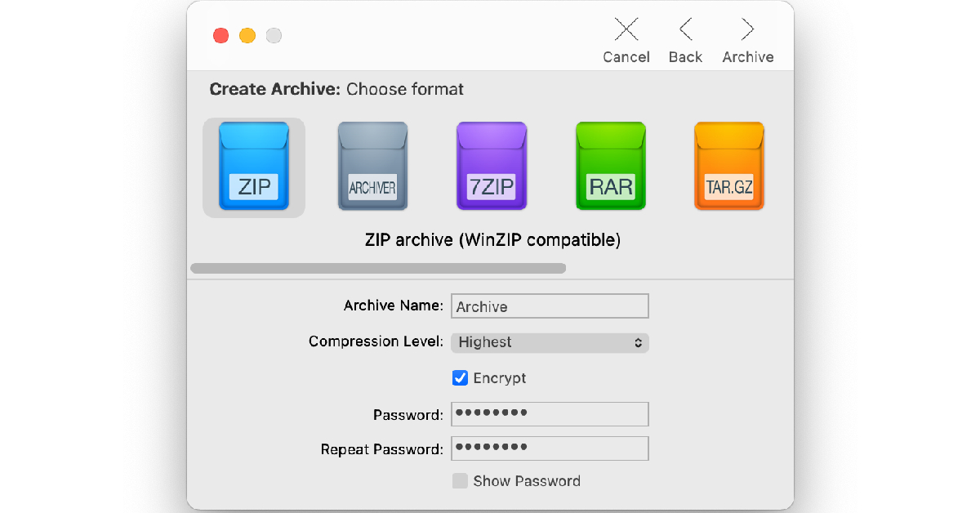Click the Cancel X toolbar button
Image resolution: width=980 pixels, height=513 pixels.
click(626, 41)
